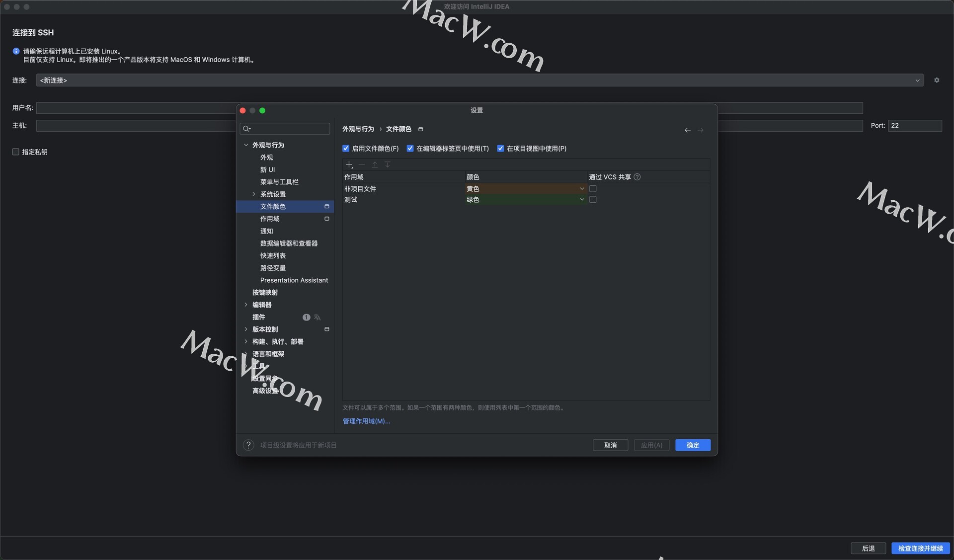Screen dimensions: 954x560
Task: Click 后退 button in SSH window
Action: coord(868,549)
